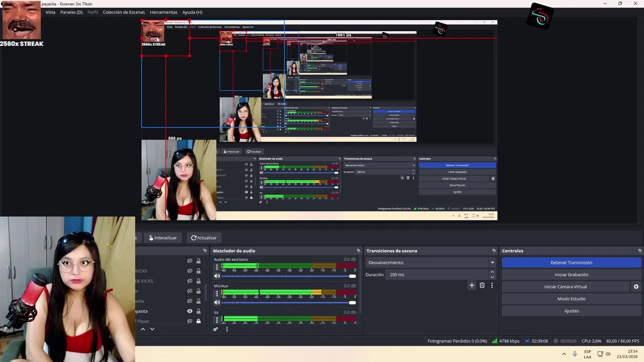Open options dots for Audio del escritorio
Viewport: 644px width, 362px height.
tap(217, 267)
